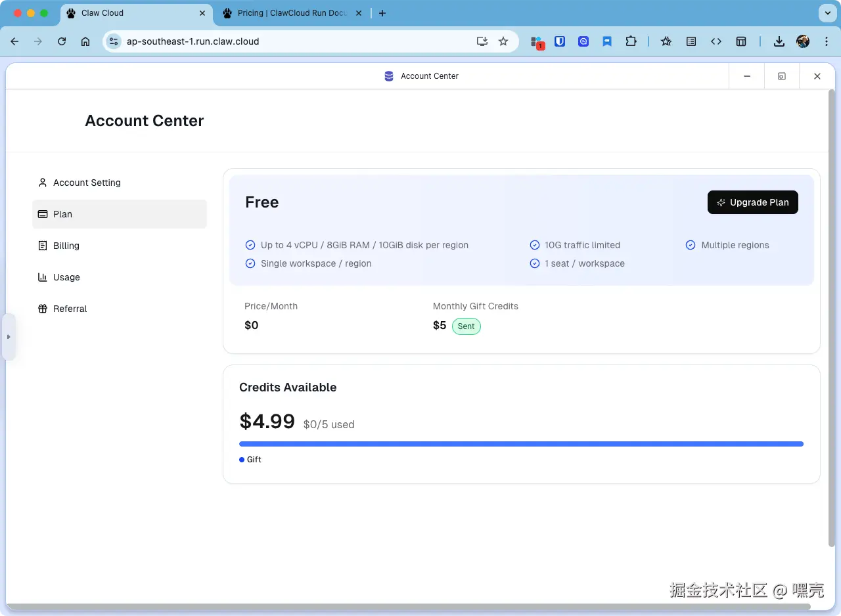
Task: Open the Usage section
Action: pyautogui.click(x=120, y=277)
